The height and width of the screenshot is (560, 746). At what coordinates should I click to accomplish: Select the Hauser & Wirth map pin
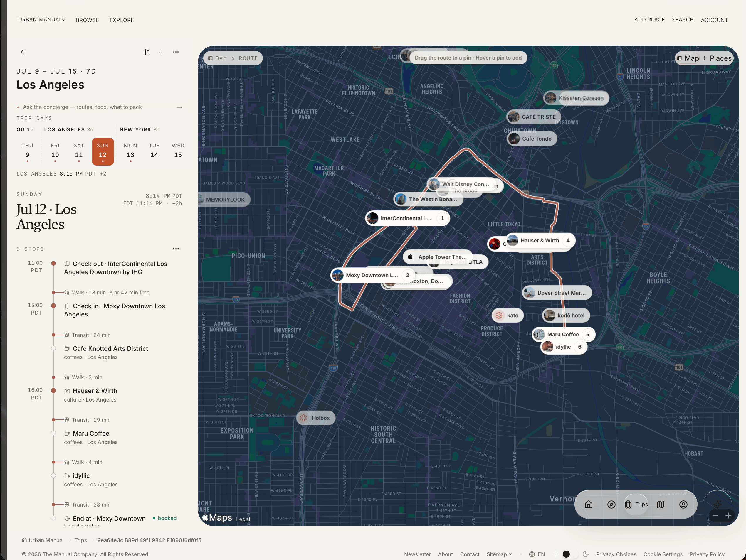point(540,241)
